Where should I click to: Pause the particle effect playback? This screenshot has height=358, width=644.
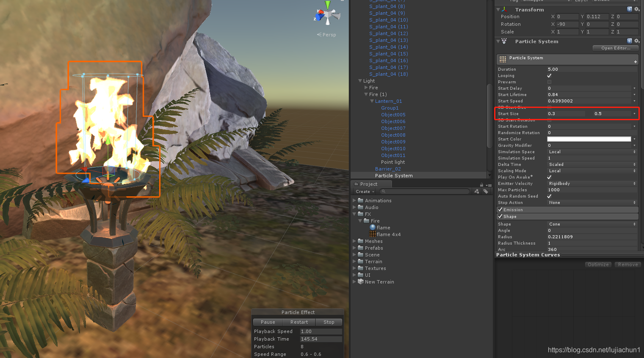[268, 322]
